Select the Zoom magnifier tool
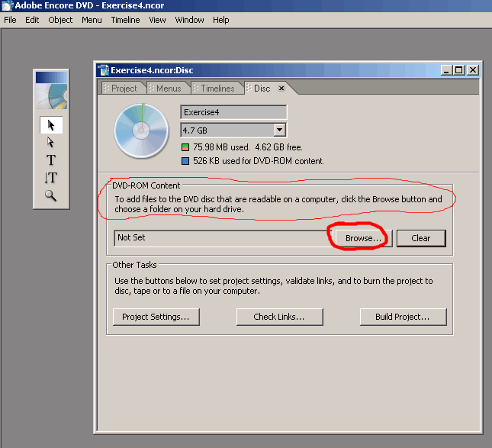The width and height of the screenshot is (492, 448). [x=50, y=195]
